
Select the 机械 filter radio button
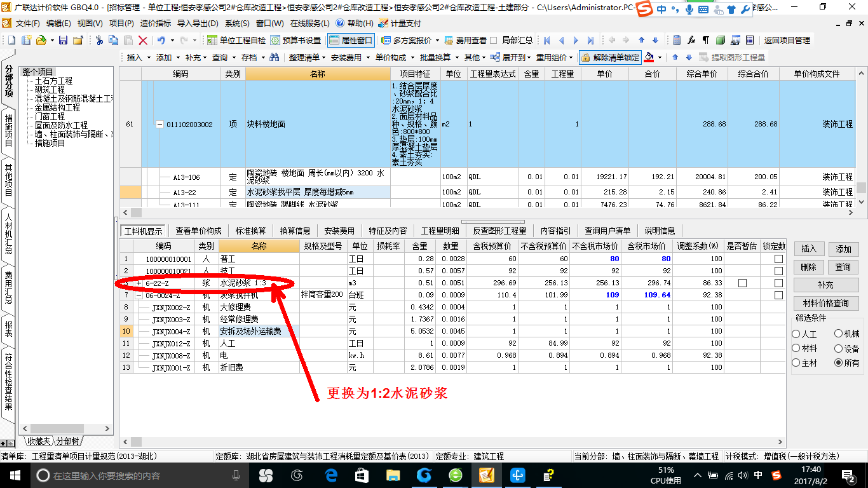839,334
